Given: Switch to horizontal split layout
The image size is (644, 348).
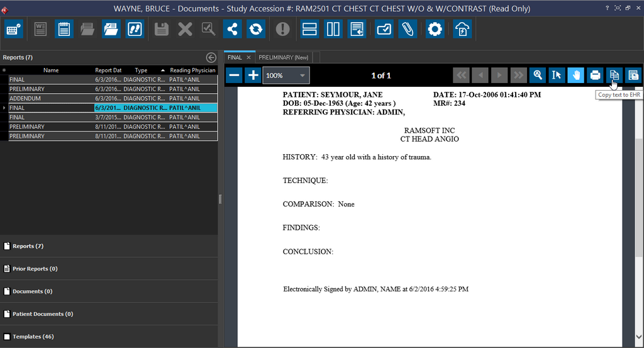Looking at the screenshot, I should pyautogui.click(x=309, y=29).
